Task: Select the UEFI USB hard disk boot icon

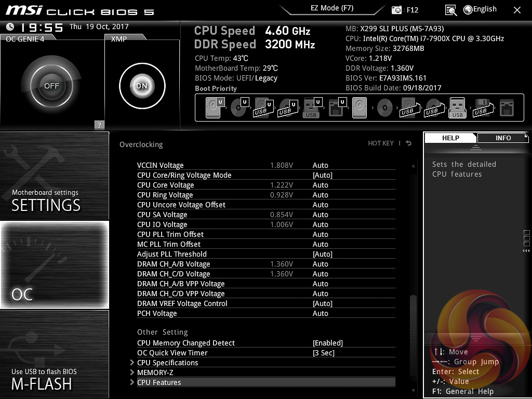Action: click(x=263, y=108)
